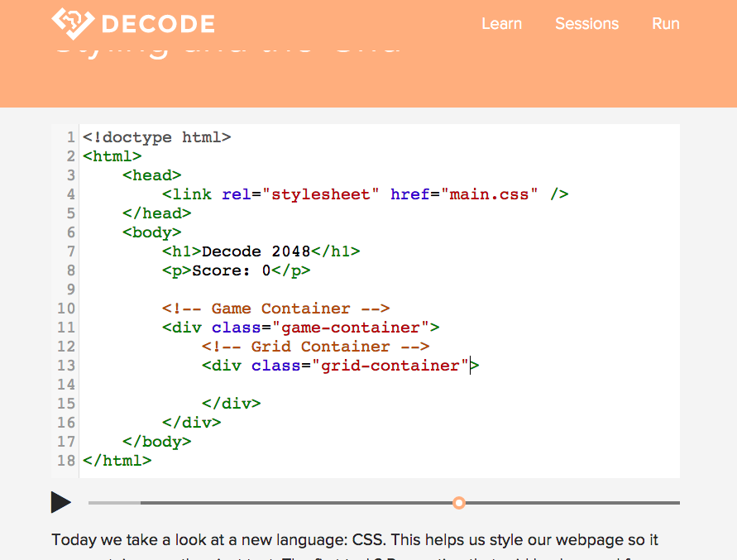Click the Game Container comment
737x560 pixels.
[x=276, y=309]
